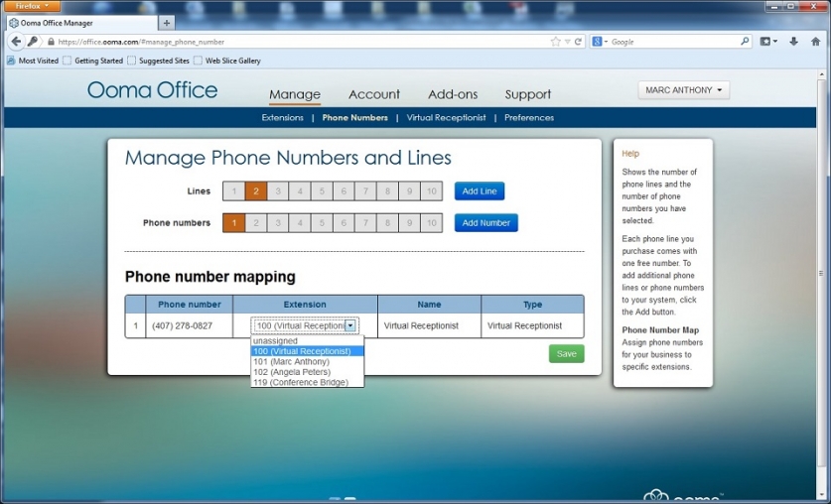Open the Account main tab
Screen dimensions: 831x504
click(374, 94)
